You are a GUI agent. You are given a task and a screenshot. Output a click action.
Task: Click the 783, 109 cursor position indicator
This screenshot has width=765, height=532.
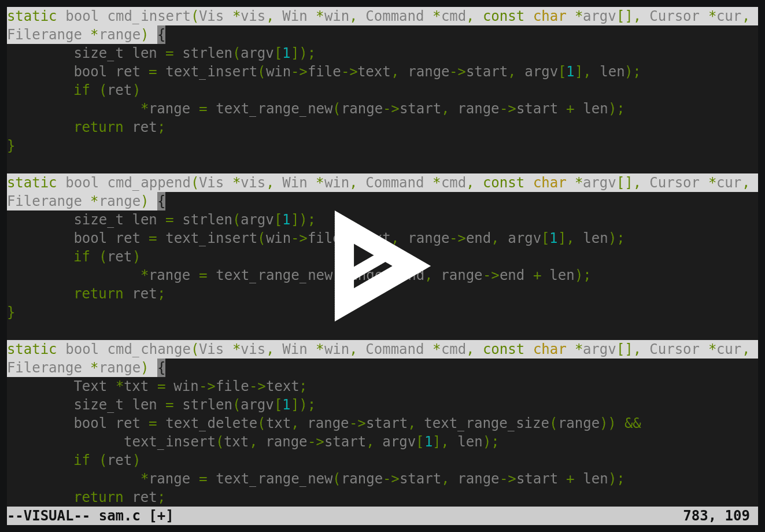tap(716, 516)
